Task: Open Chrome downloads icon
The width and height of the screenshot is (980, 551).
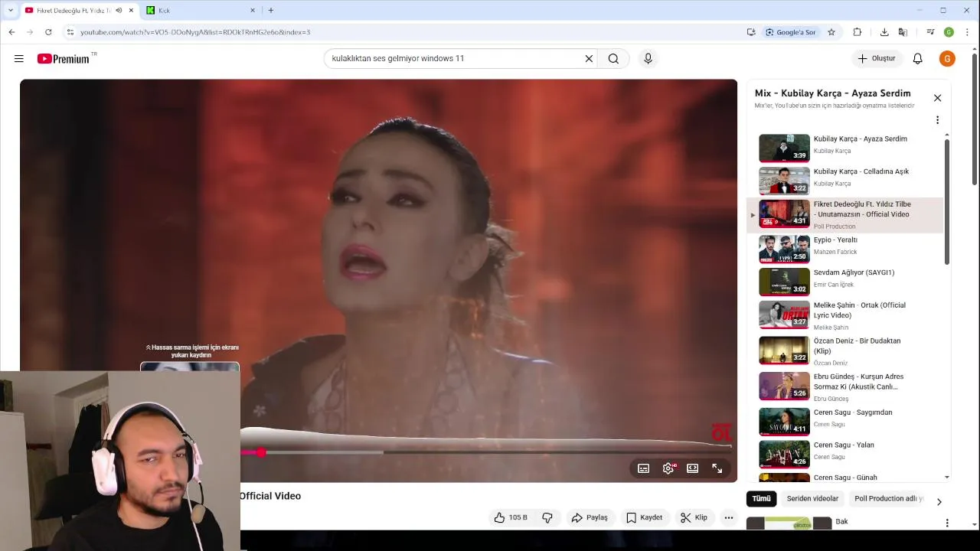Action: (x=884, y=32)
